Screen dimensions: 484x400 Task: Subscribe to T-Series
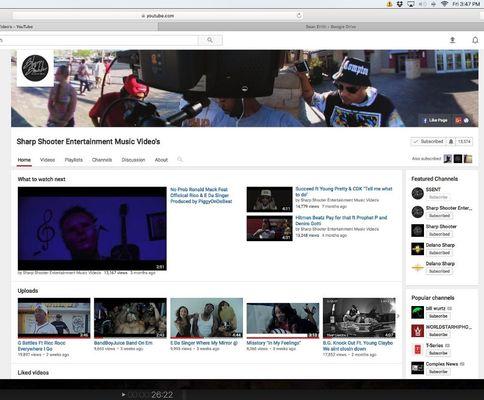click(x=438, y=353)
